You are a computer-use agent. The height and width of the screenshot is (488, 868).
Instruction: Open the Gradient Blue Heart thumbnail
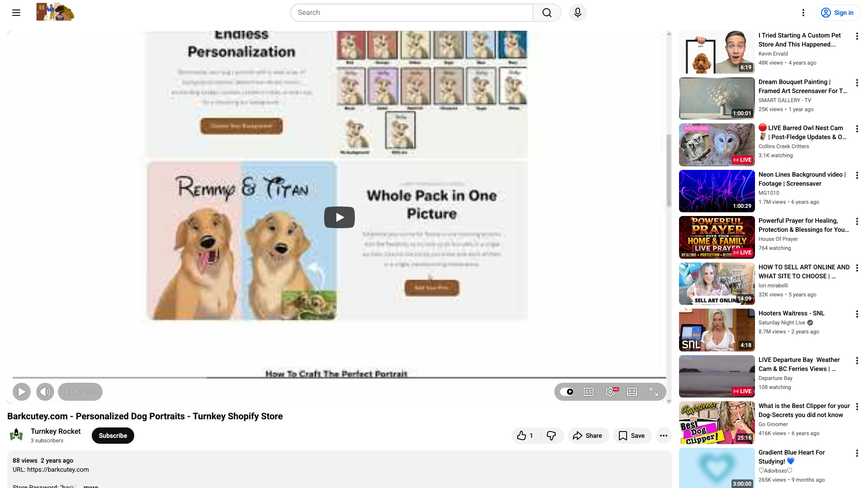click(717, 468)
